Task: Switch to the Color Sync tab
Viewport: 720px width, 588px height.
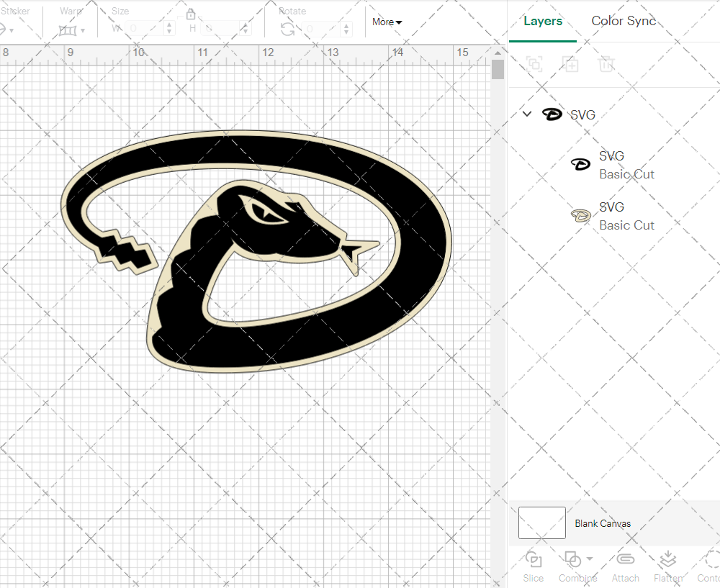Action: (624, 21)
